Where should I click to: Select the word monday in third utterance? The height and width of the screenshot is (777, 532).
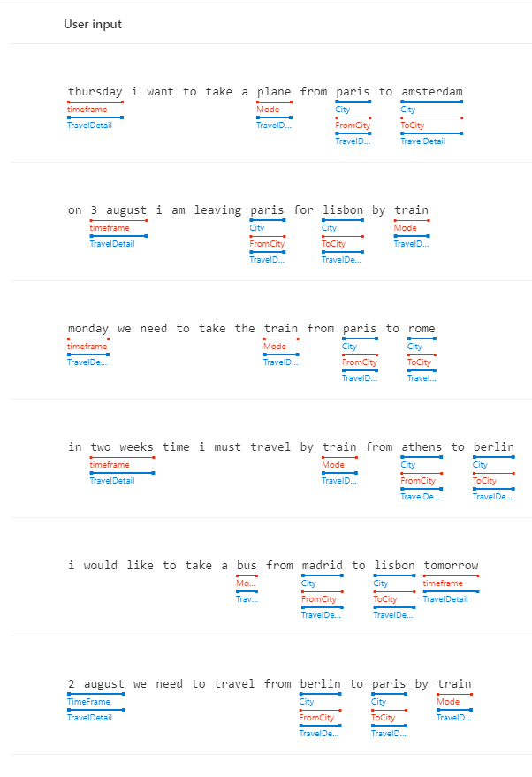88,329
